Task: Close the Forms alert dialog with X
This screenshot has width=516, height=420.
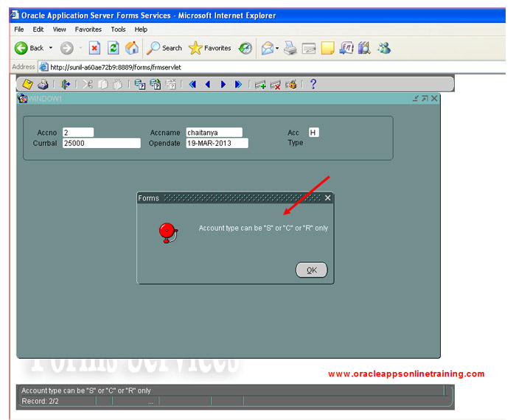Action: [x=328, y=197]
